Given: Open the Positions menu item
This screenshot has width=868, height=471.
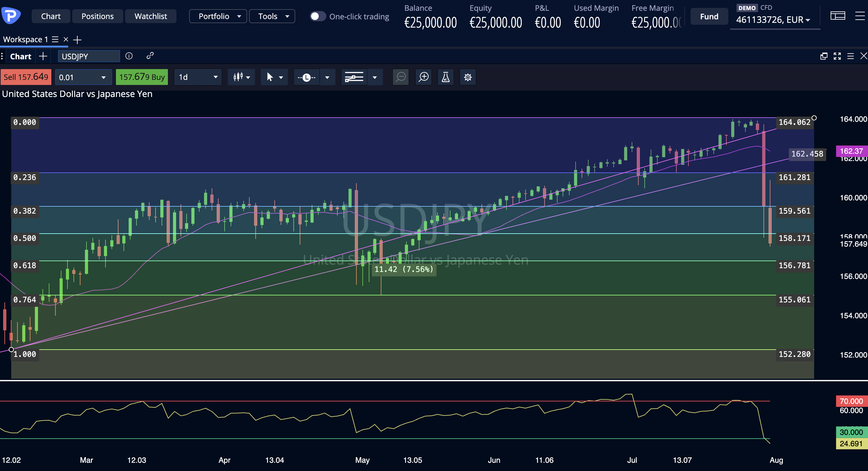Looking at the screenshot, I should click(x=97, y=16).
